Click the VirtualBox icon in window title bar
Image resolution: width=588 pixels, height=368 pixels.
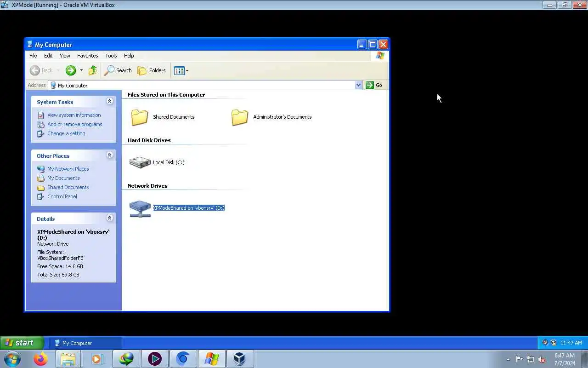click(5, 5)
